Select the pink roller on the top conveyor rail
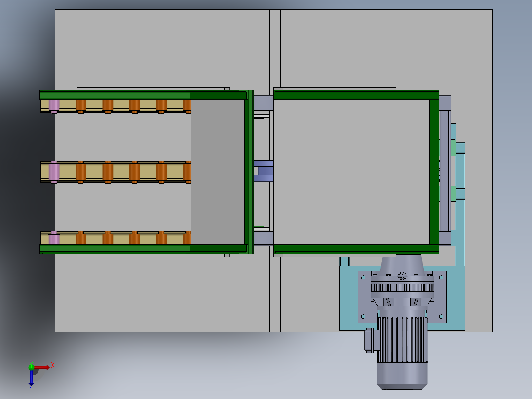Image resolution: width=532 pixels, height=399 pixels. tap(54, 105)
